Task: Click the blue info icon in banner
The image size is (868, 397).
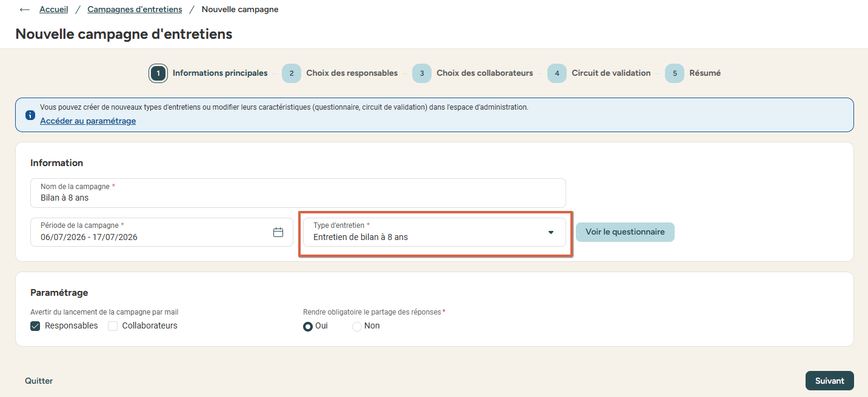Action: coord(30,115)
